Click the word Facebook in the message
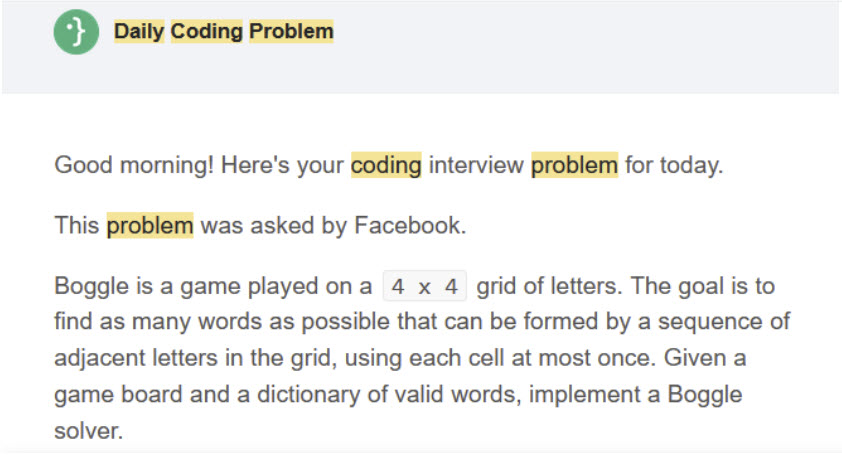The height and width of the screenshot is (456, 842). click(x=410, y=225)
